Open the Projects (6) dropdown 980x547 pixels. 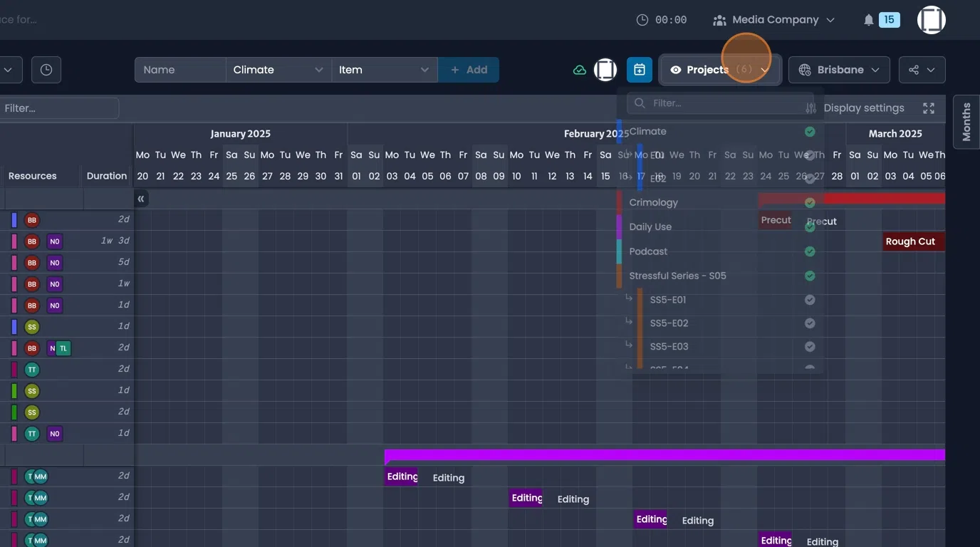pos(719,70)
